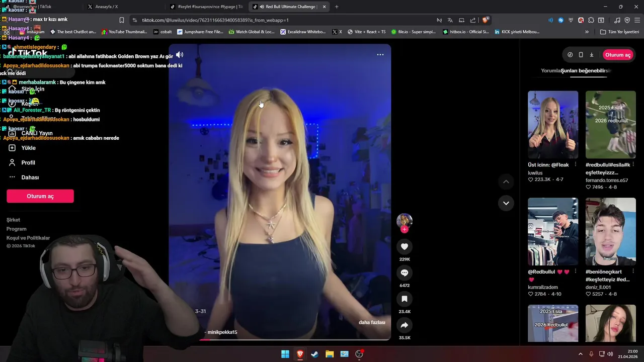Open the music note media control icon
644x362 pixels.
617,20
